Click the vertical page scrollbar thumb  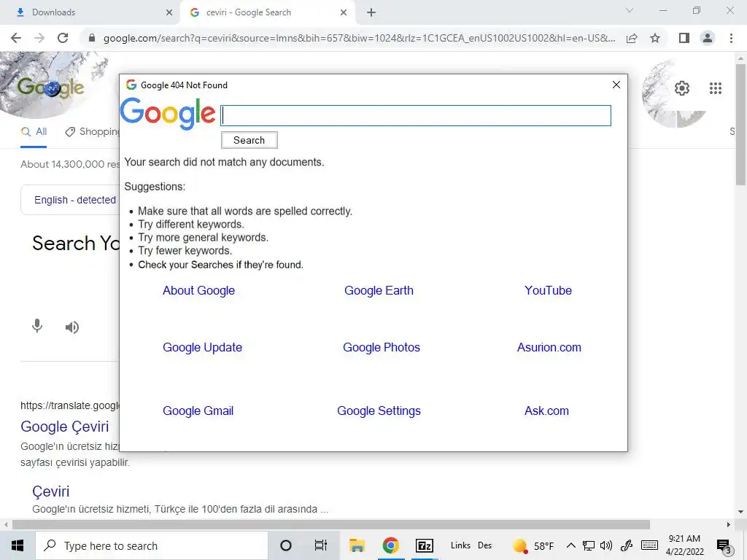pos(740,124)
